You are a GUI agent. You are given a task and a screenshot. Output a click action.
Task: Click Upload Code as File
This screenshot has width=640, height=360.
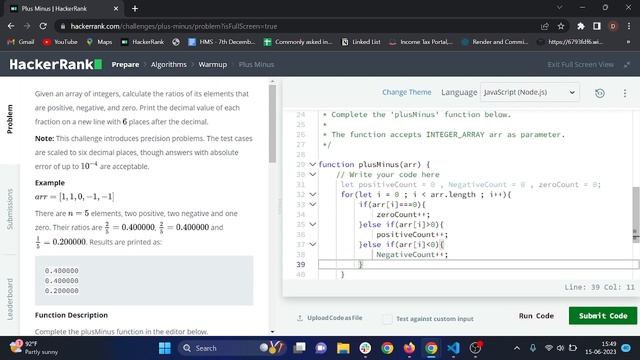[330, 318]
